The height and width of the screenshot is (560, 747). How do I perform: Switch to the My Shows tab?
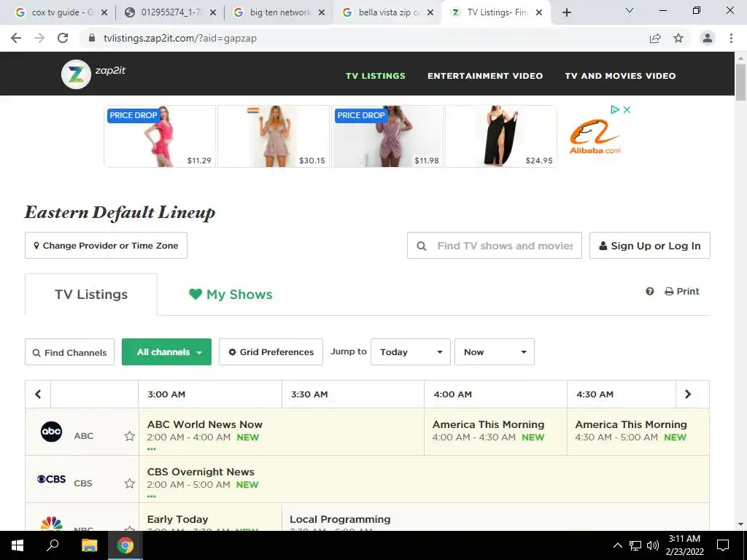tap(231, 295)
